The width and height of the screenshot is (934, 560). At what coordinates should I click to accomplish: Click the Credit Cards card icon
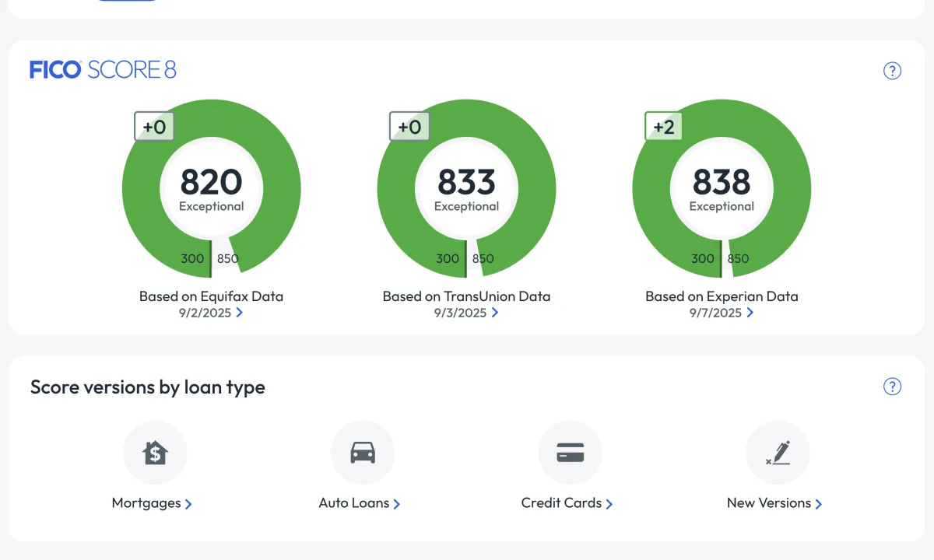(571, 453)
